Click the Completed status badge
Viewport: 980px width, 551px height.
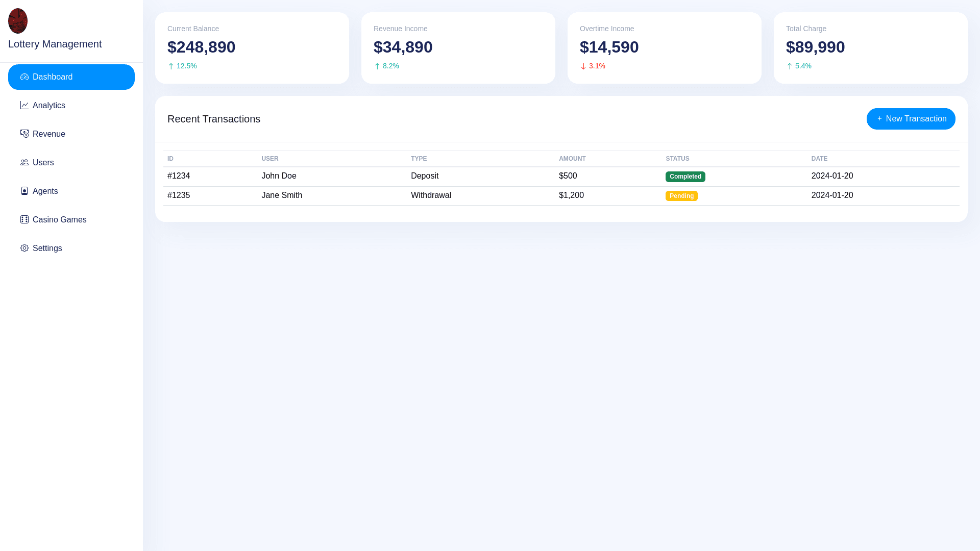coord(685,177)
